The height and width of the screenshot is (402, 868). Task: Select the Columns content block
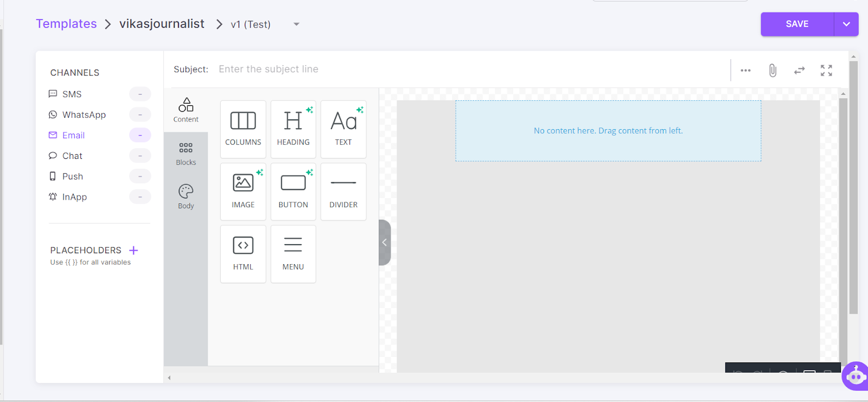click(243, 129)
